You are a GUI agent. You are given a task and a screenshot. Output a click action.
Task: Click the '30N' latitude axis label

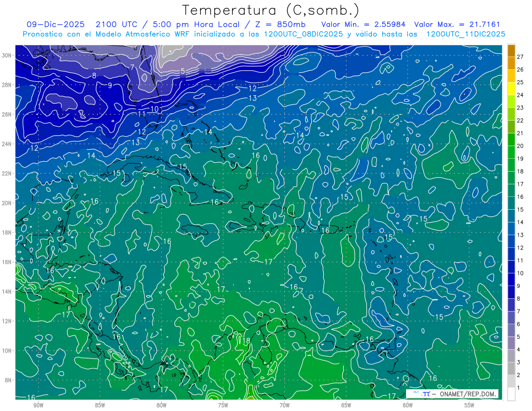click(8, 55)
